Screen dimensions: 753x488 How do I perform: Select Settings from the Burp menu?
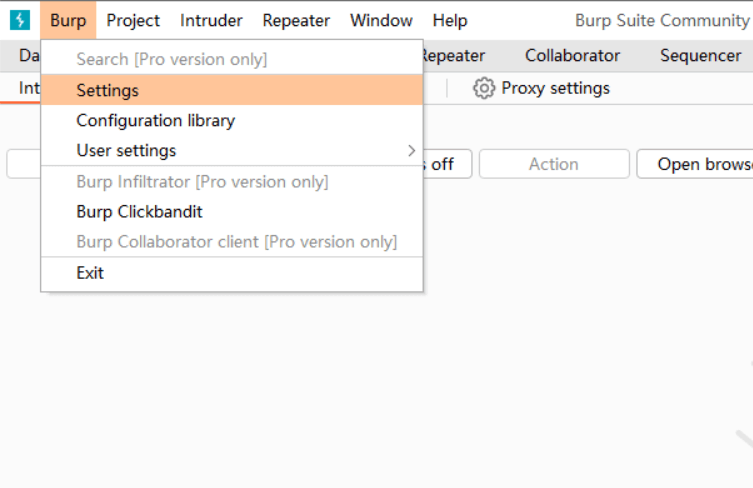(x=108, y=90)
